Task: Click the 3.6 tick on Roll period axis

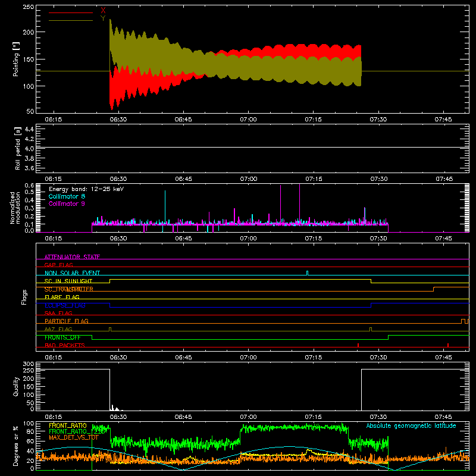Action: 29,168
